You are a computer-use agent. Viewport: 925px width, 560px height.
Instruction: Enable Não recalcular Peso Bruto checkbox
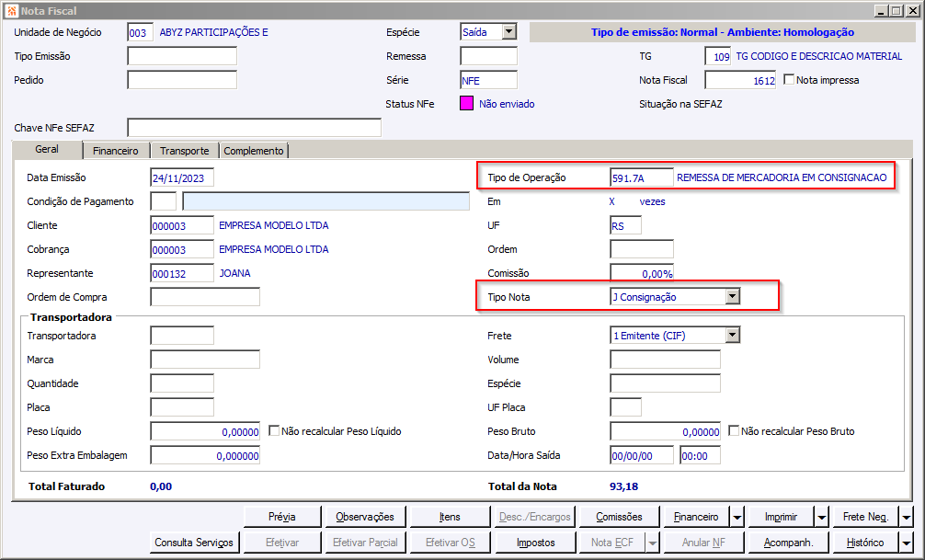tap(734, 431)
